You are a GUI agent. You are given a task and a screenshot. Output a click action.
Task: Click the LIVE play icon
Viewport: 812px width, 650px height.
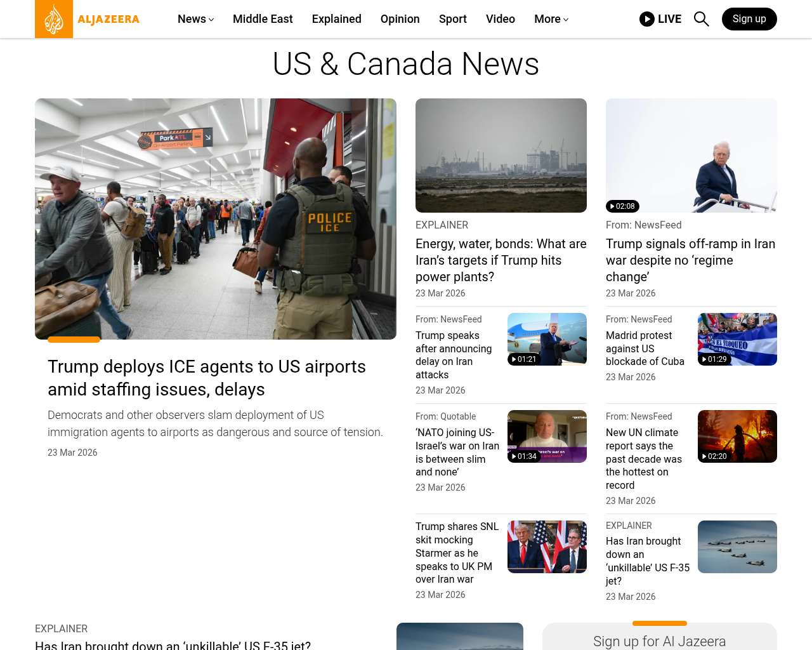[647, 19]
